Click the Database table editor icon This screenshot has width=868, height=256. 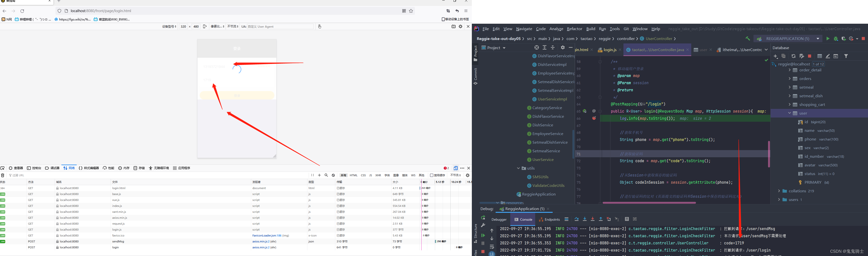(819, 56)
